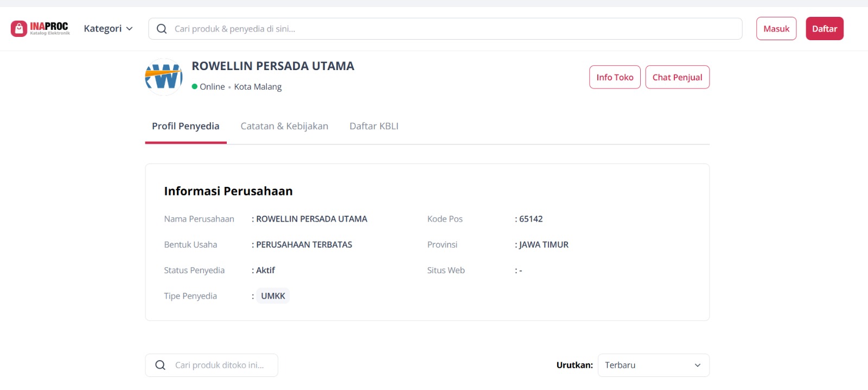Click the Situs Web label
This screenshot has width=868, height=390.
tap(446, 270)
